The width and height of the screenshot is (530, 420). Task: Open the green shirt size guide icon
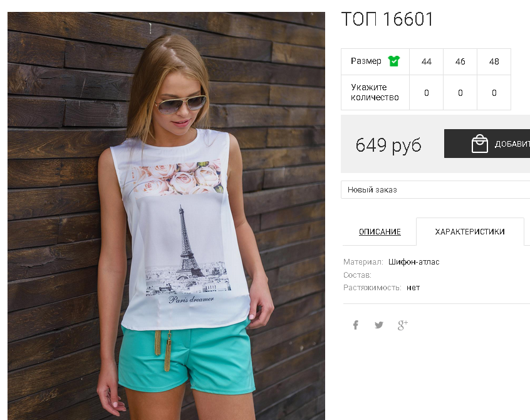pyautogui.click(x=394, y=61)
